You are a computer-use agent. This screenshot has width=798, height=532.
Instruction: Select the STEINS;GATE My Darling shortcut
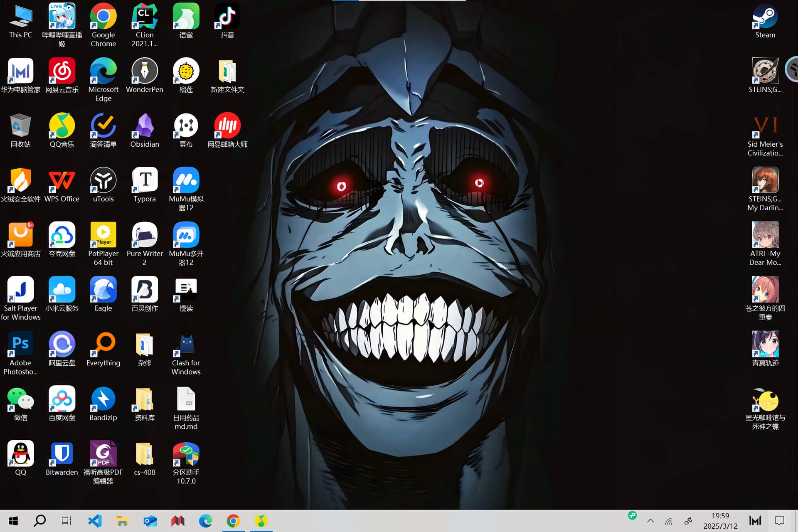pos(765,189)
